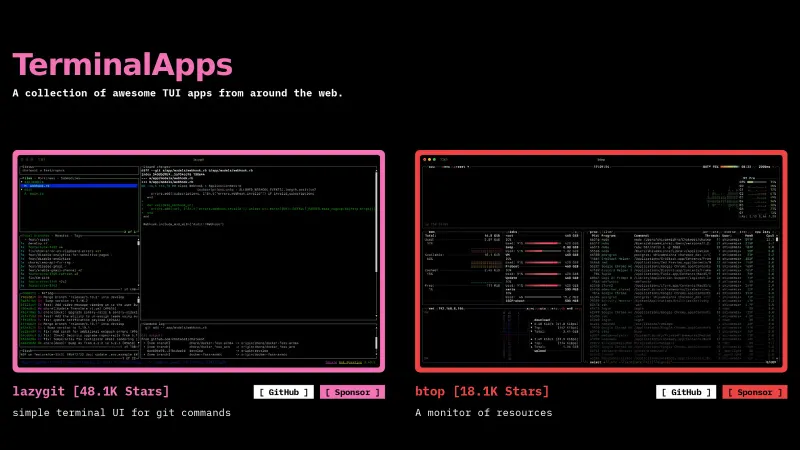Open the btop screenshot preview
This screenshot has height=450, width=800.
(x=601, y=261)
